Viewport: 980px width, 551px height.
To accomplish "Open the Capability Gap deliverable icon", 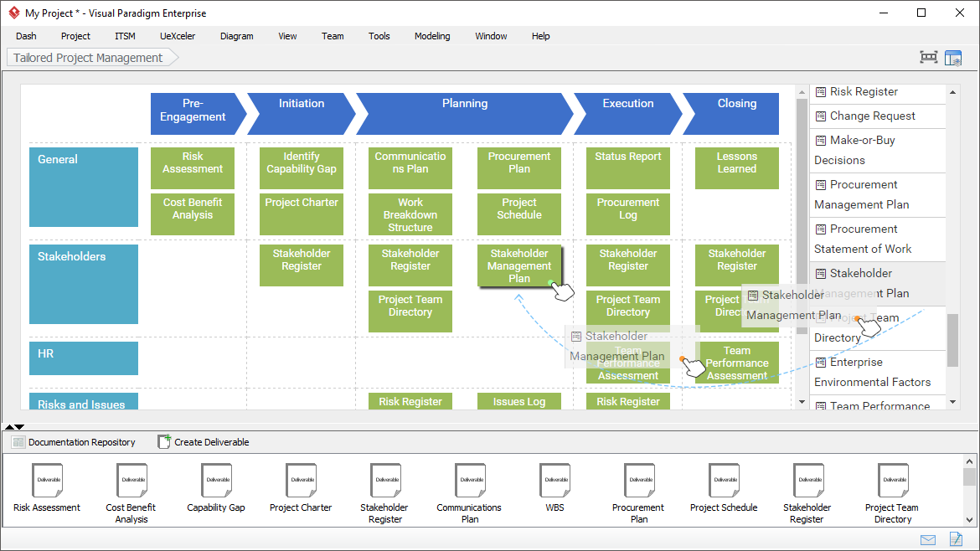I will click(x=216, y=480).
